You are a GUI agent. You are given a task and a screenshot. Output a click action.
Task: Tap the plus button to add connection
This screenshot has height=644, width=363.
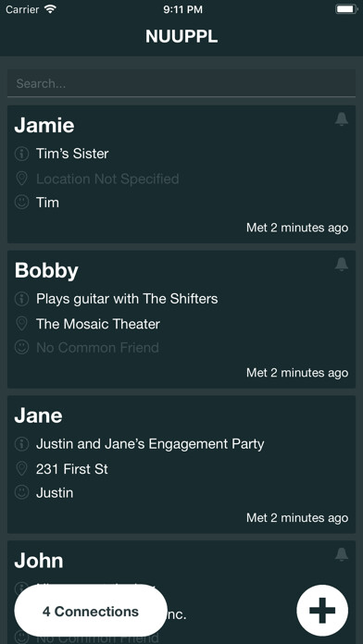coord(322,611)
